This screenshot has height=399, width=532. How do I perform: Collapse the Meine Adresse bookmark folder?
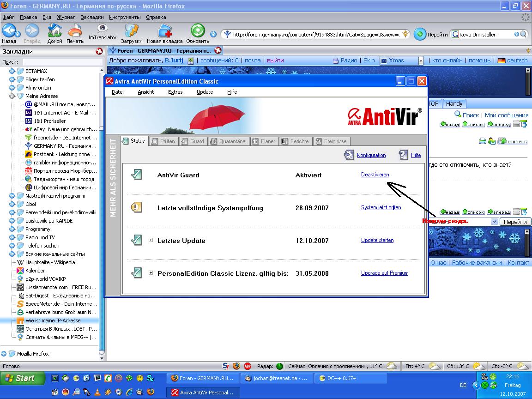click(x=12, y=96)
